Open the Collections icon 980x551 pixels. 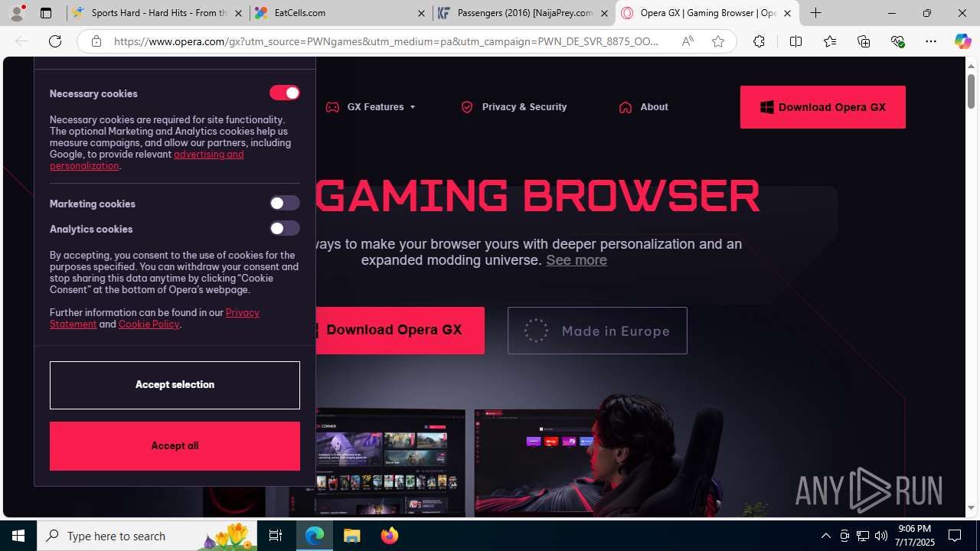[864, 41]
